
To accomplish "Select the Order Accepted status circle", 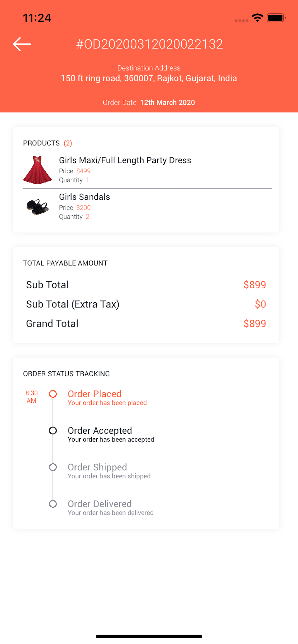I will pyautogui.click(x=53, y=431).
